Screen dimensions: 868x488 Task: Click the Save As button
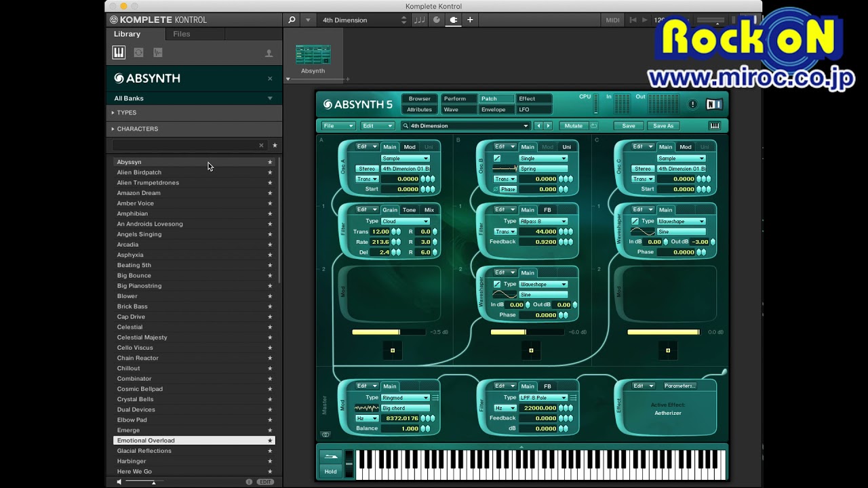click(663, 125)
